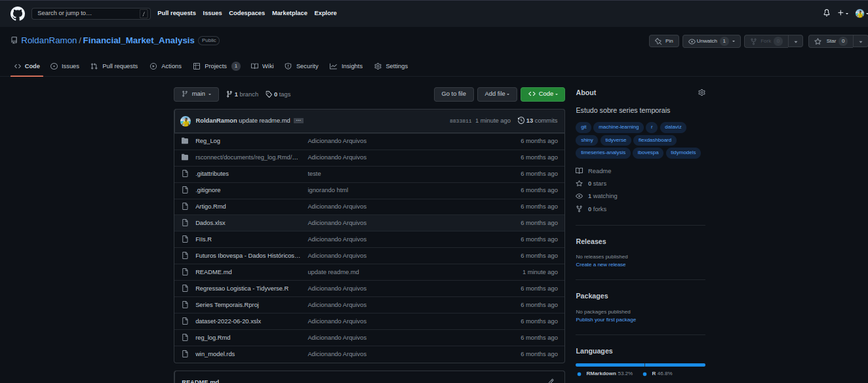
Task: Open the Reg_Log folder icon
Action: coord(185,141)
